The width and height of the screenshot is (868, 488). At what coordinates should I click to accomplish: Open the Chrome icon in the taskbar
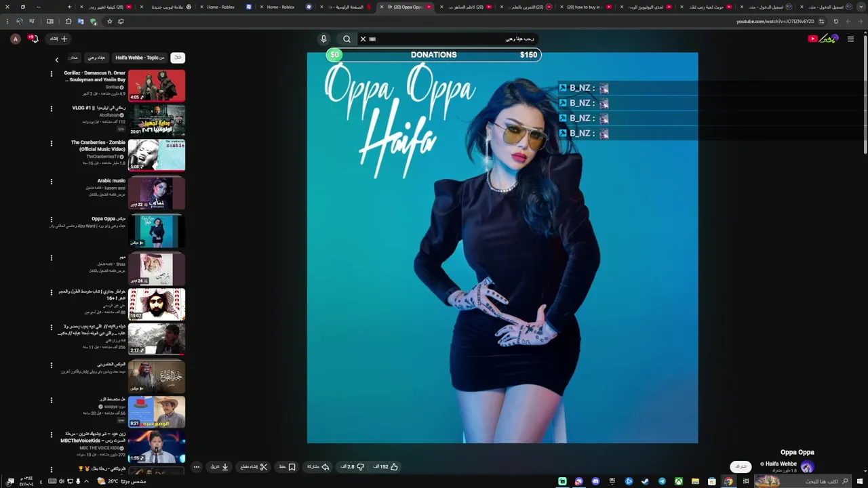[x=728, y=481]
